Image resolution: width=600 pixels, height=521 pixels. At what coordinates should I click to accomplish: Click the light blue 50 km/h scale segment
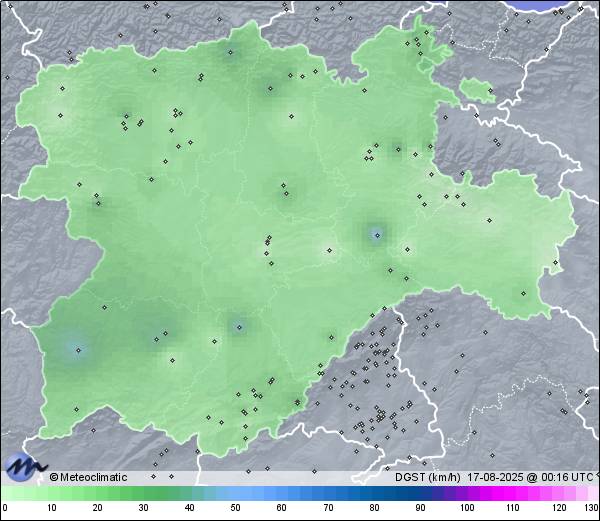pyautogui.click(x=235, y=493)
